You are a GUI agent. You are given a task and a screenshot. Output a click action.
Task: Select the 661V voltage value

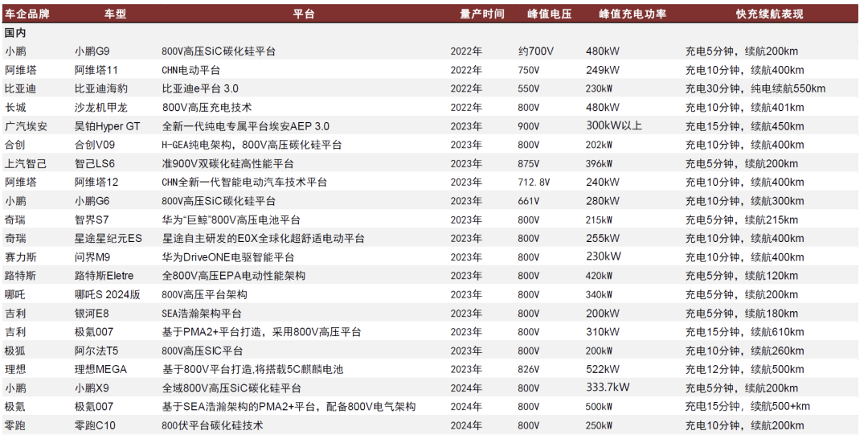[x=529, y=201]
